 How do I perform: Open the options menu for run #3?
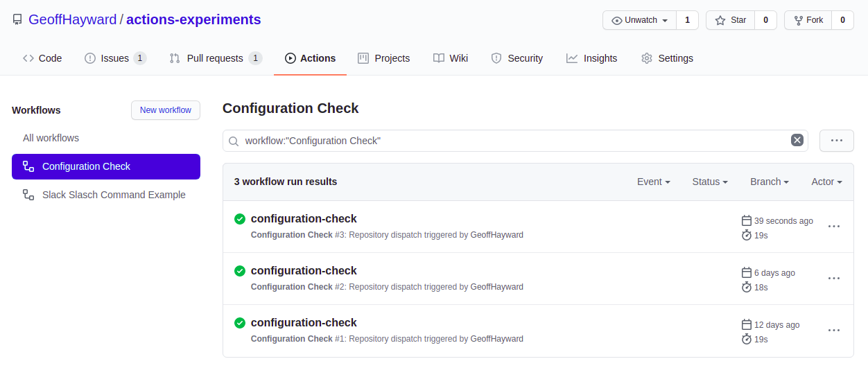point(834,227)
